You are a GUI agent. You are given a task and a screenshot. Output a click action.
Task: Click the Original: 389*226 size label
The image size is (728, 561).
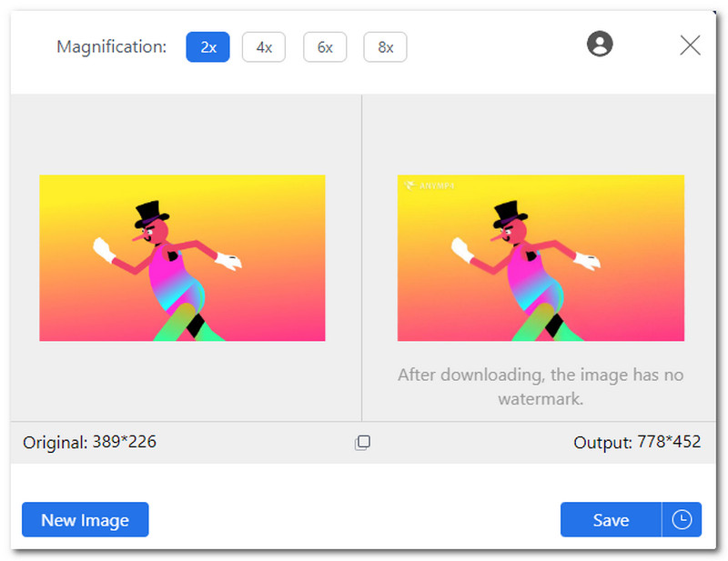pyautogui.click(x=90, y=443)
